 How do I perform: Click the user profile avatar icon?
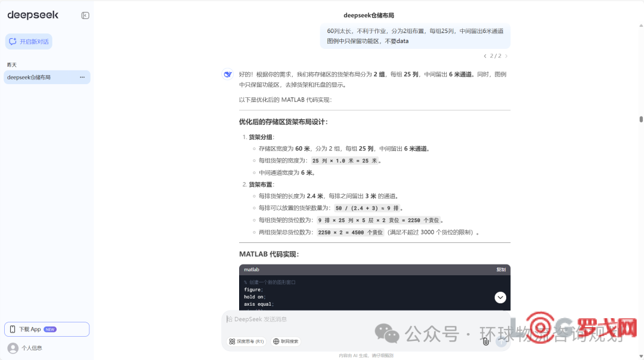coord(13,347)
